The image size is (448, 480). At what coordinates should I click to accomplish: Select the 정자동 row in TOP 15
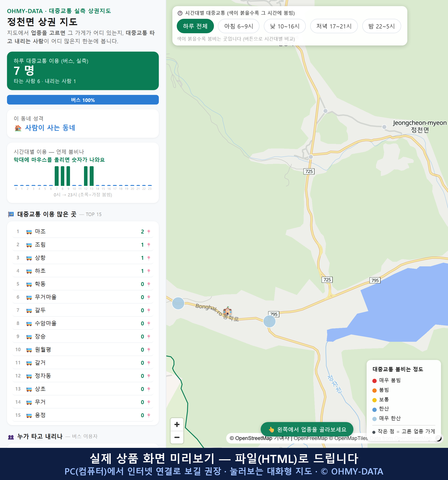[x=83, y=376]
